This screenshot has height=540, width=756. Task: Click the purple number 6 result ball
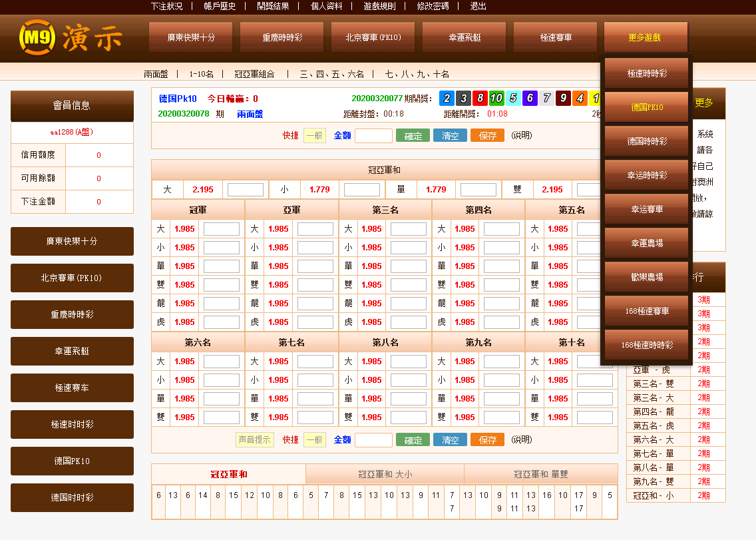click(529, 98)
